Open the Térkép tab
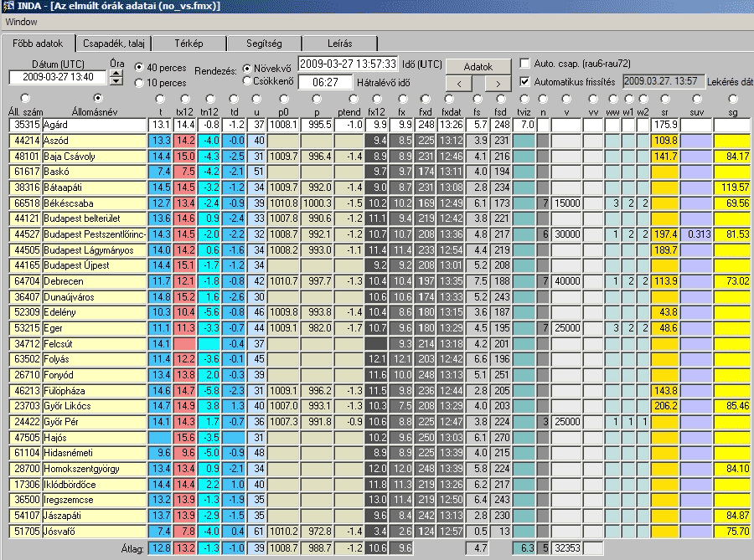 pos(188,43)
